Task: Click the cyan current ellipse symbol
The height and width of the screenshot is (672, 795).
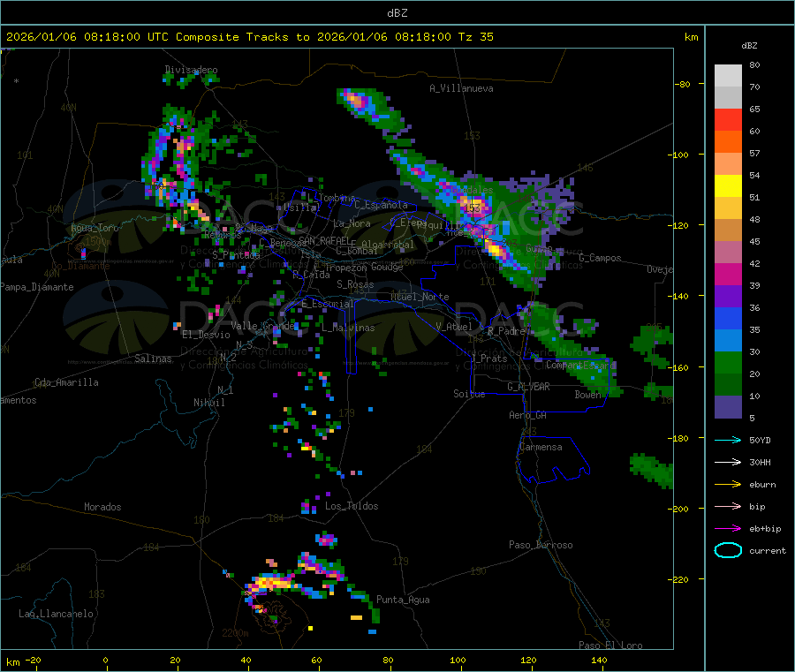Action: tap(728, 550)
